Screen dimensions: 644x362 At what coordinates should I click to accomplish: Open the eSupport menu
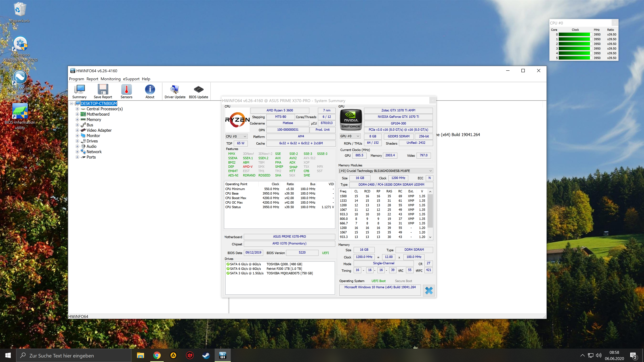(131, 79)
